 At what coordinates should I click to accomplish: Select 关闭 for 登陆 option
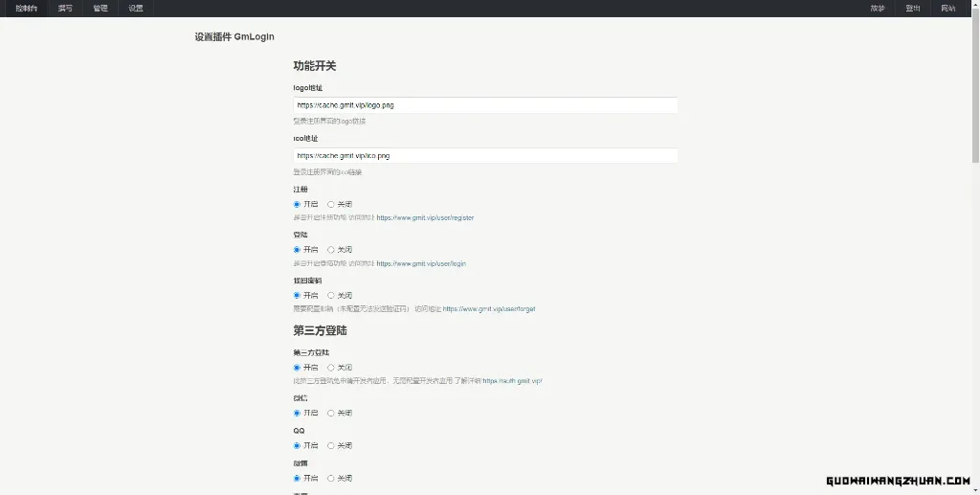click(331, 250)
